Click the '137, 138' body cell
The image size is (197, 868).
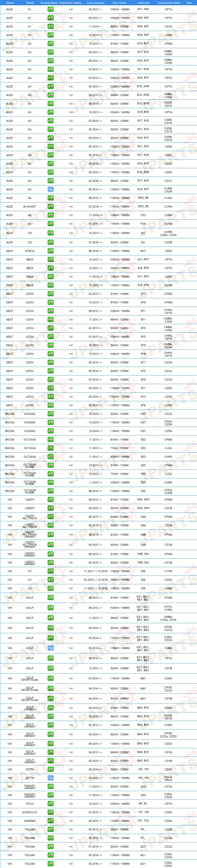tap(143, 813)
